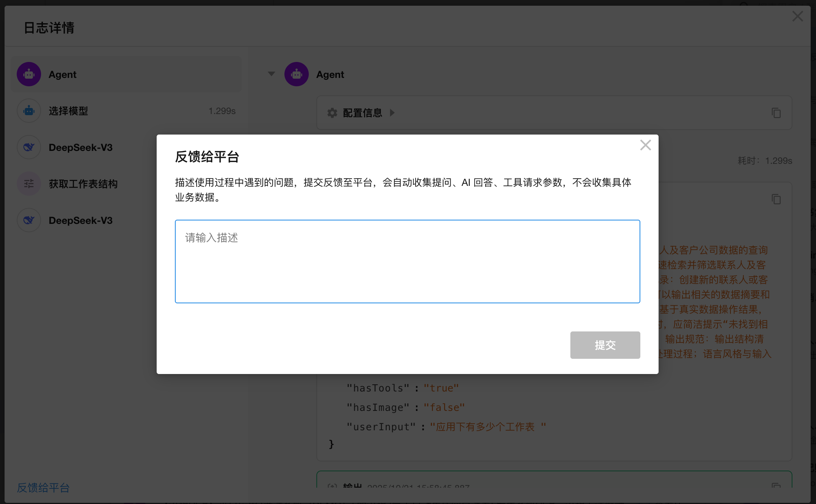Close the 反馈给平台 feedback dialog
This screenshot has width=816, height=504.
pos(645,145)
